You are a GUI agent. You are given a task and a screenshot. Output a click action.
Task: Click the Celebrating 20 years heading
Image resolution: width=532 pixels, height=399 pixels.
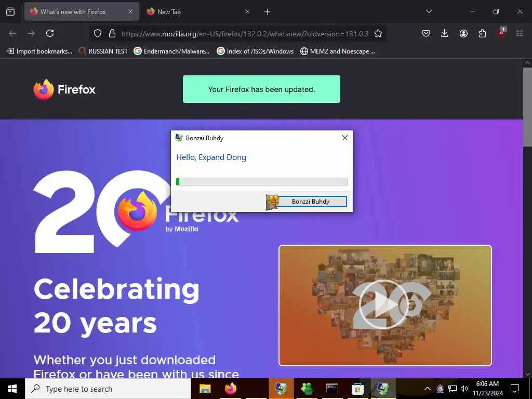point(117,306)
